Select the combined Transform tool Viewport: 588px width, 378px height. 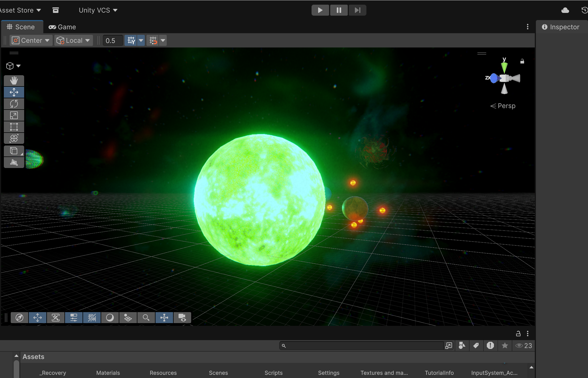14,138
